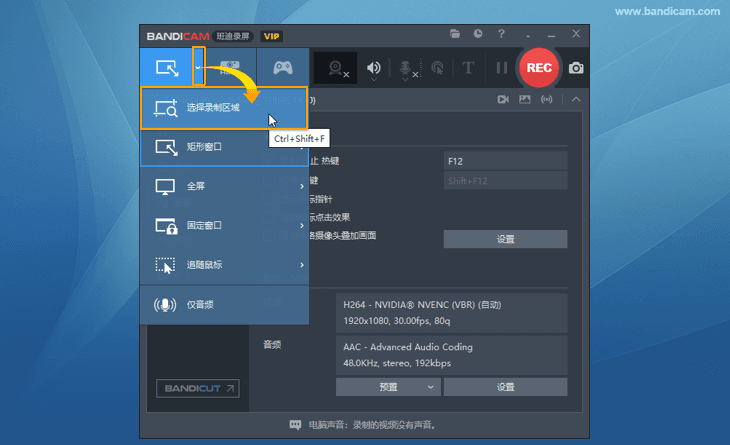Collapse the panel with the up chevron
Viewport: 730px width, 445px height.
pos(576,99)
